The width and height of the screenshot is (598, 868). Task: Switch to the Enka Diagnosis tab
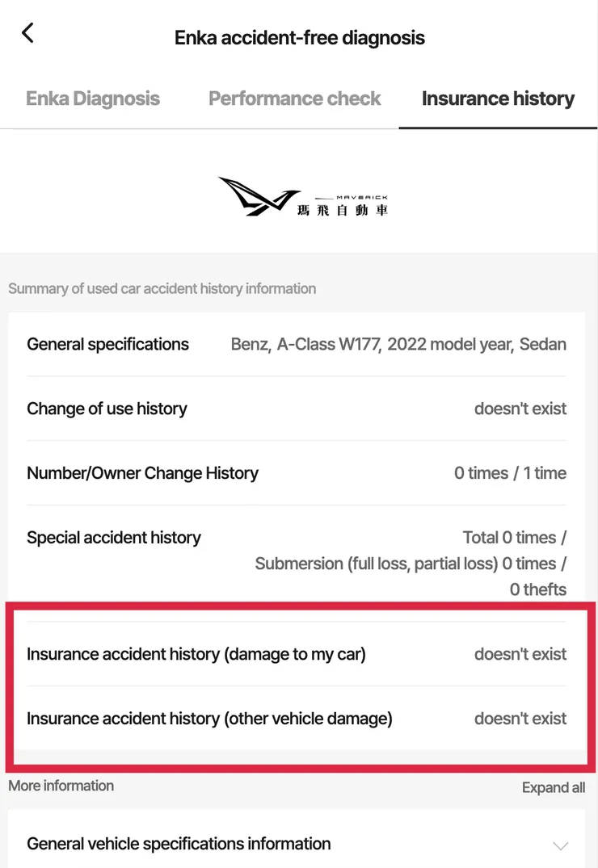(x=93, y=99)
